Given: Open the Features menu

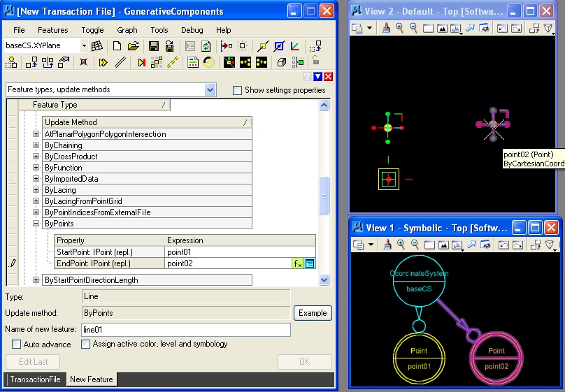Looking at the screenshot, I should (x=53, y=30).
